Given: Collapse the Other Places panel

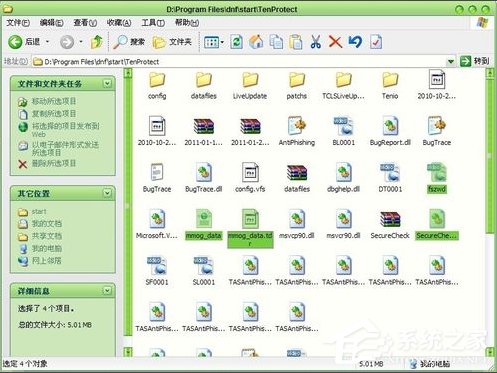Looking at the screenshot, I should tap(107, 193).
